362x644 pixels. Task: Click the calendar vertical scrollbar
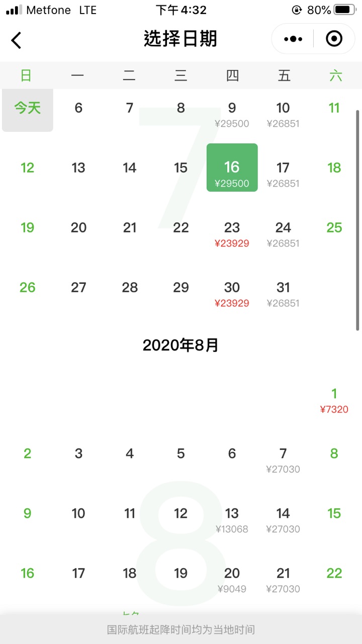coord(358,220)
